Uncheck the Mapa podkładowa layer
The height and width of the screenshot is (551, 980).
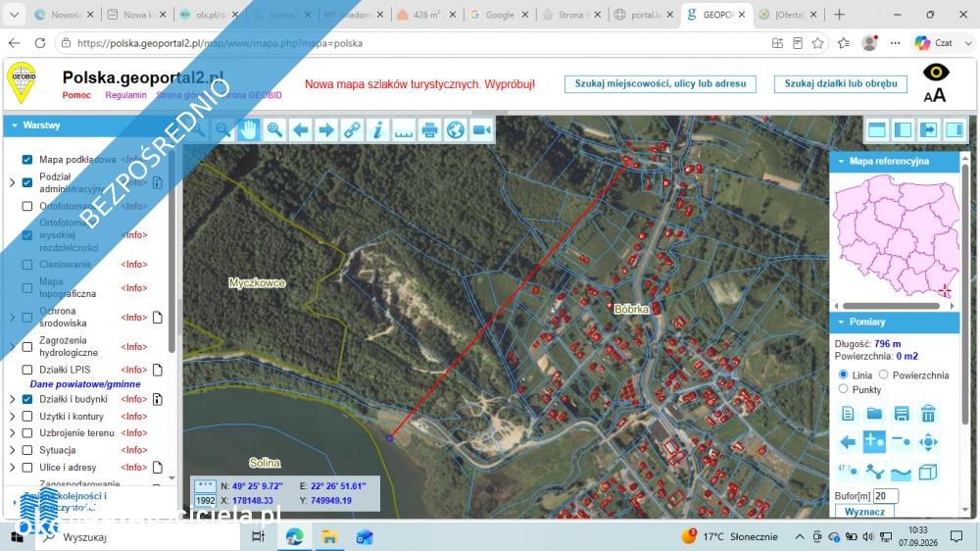[x=26, y=160]
